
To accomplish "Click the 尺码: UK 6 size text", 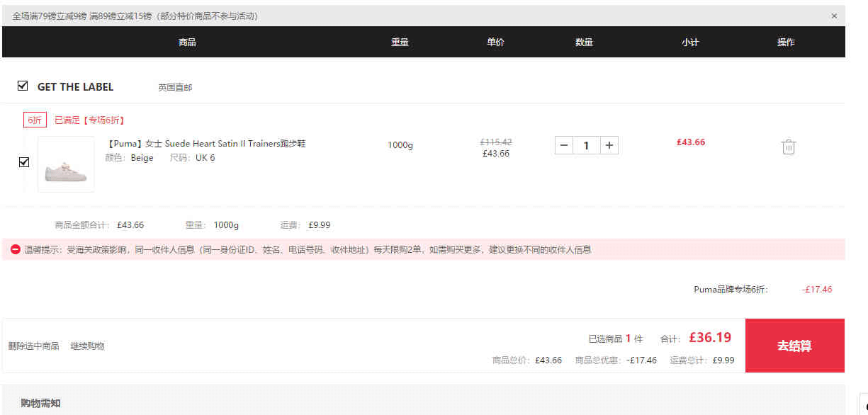I will (192, 158).
